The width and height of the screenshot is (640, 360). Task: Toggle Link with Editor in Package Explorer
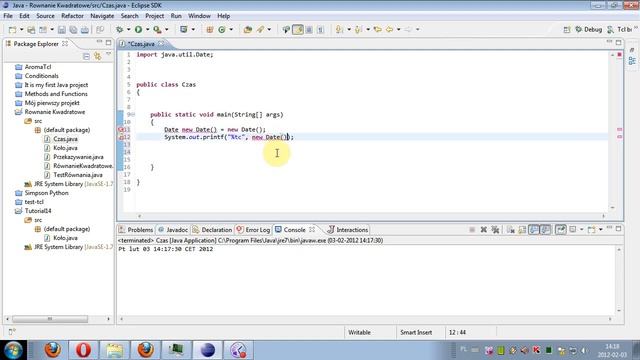click(x=98, y=56)
